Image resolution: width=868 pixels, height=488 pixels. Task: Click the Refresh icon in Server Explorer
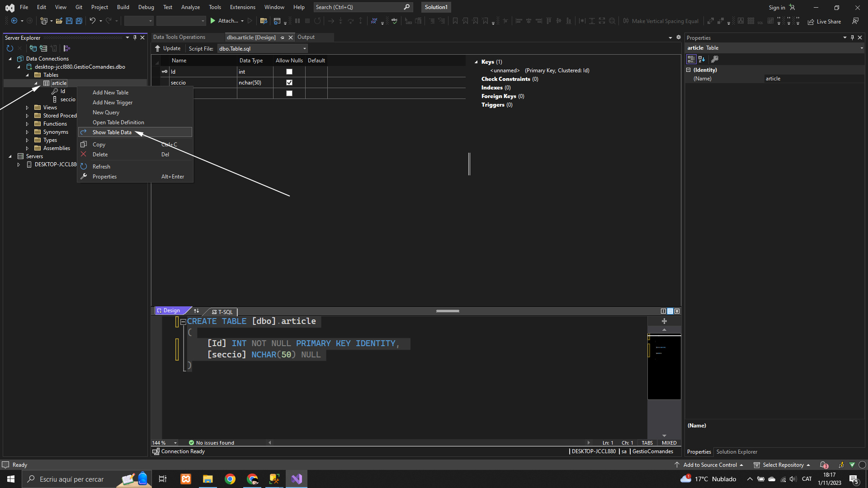coord(10,48)
